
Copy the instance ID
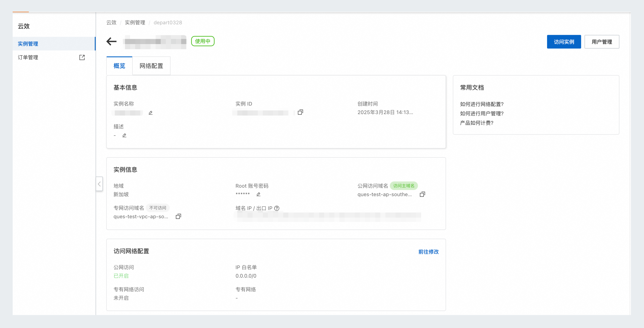[300, 112]
